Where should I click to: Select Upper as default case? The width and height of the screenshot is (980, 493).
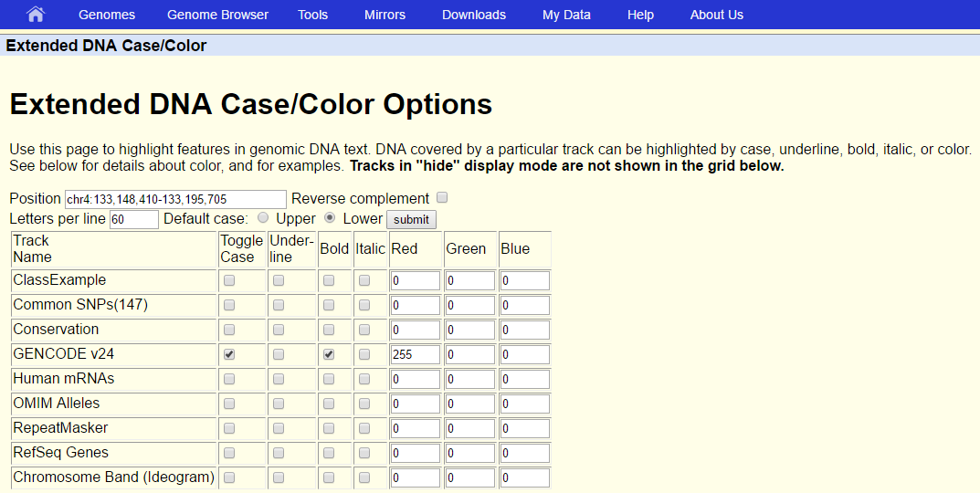click(x=263, y=218)
